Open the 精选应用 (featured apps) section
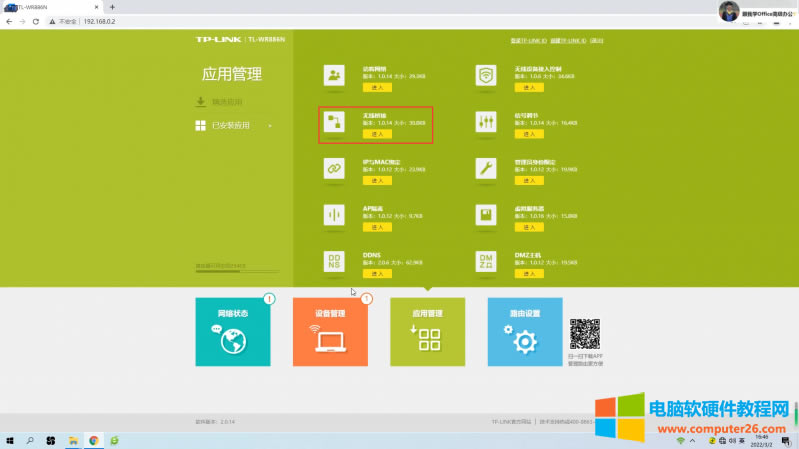 pyautogui.click(x=225, y=102)
